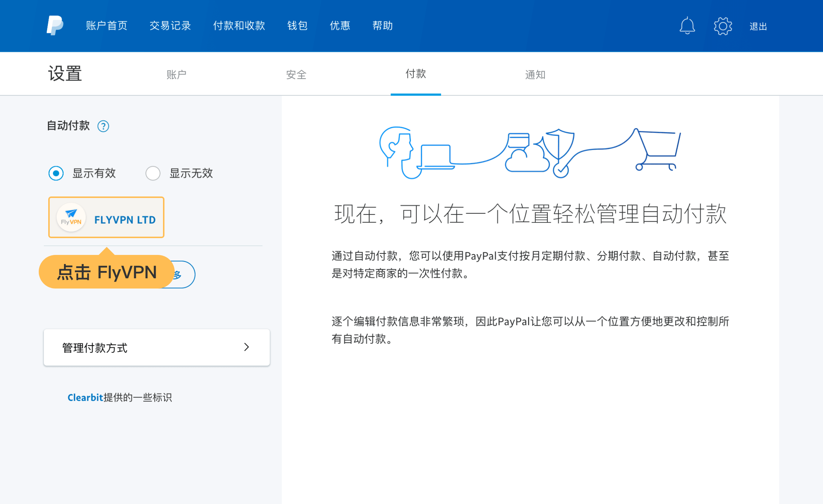Switch to the 账户 settings tab
Viewport: 823px width, 504px height.
click(177, 75)
